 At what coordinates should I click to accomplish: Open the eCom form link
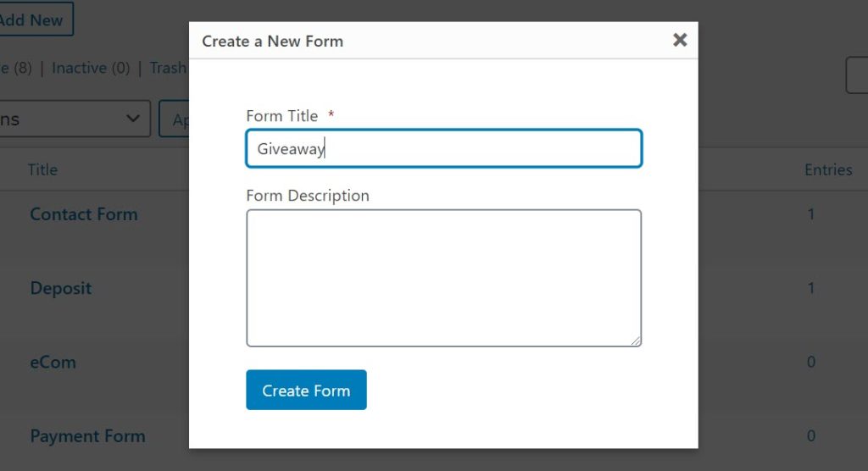pos(53,362)
